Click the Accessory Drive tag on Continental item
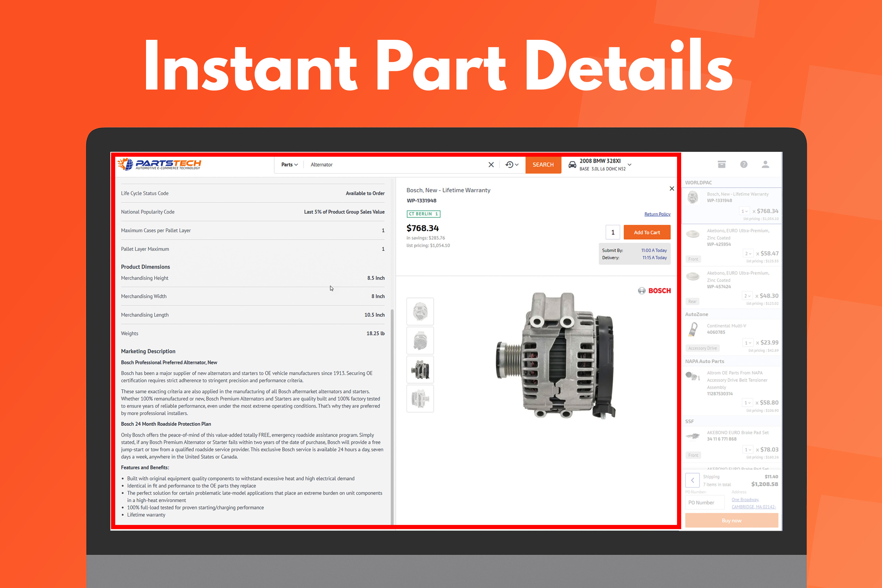This screenshot has width=882, height=588. (702, 348)
